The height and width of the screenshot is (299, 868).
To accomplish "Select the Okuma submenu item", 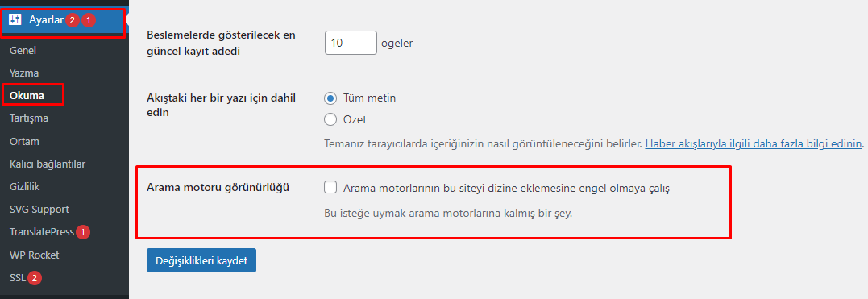I will (x=27, y=95).
